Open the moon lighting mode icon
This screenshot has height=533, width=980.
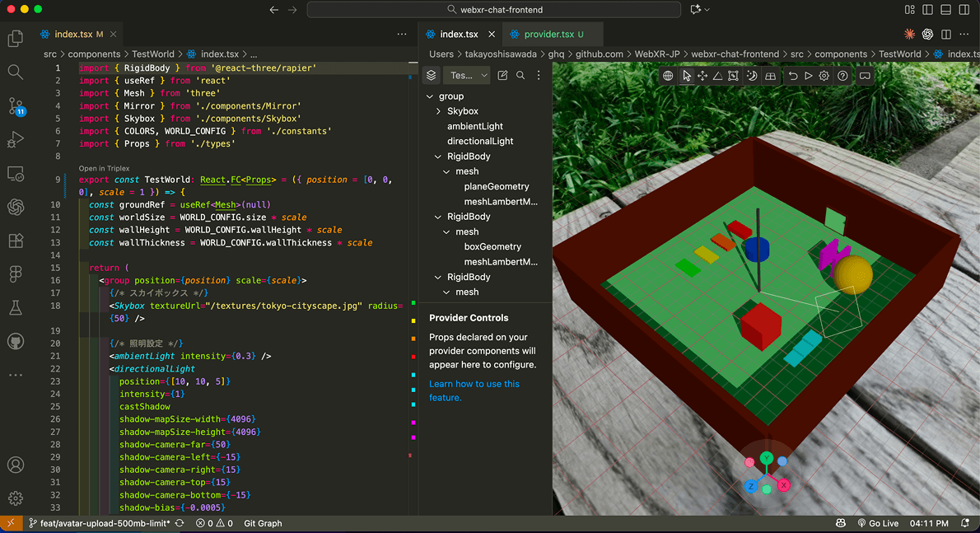(x=753, y=75)
